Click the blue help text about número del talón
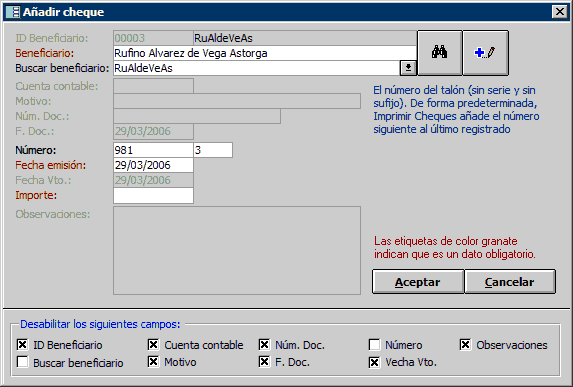 click(456, 109)
